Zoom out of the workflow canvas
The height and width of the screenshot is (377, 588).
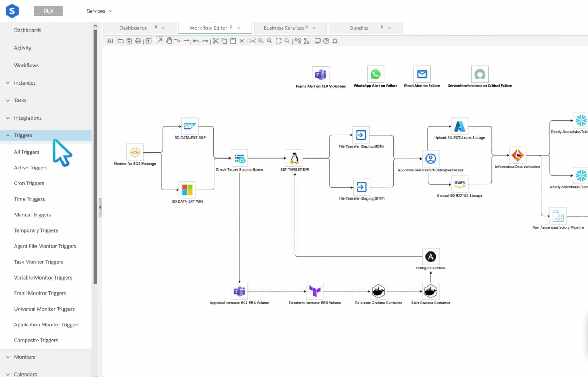point(270,41)
